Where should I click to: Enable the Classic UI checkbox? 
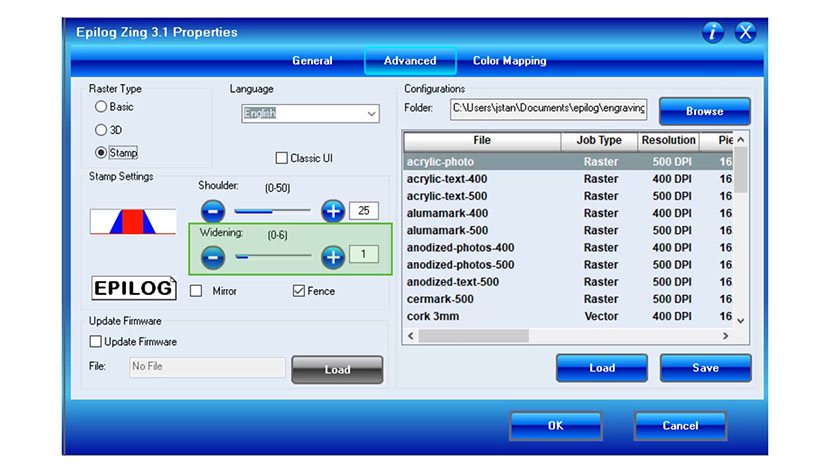[282, 158]
